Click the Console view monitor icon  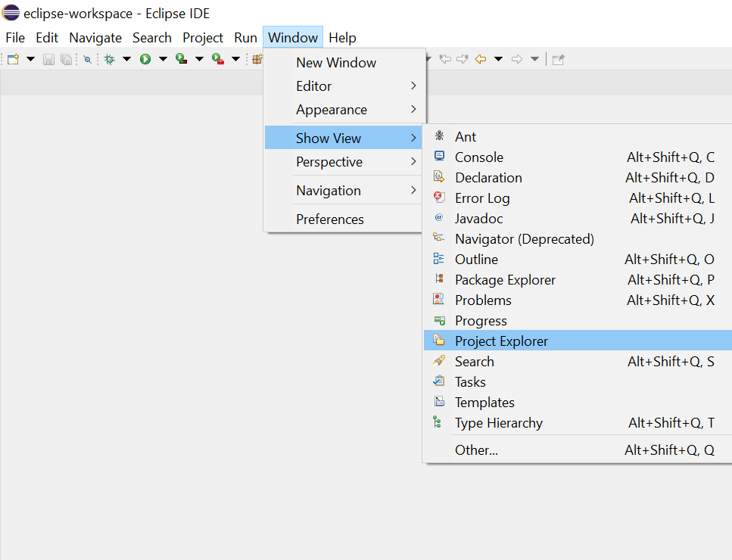439,156
